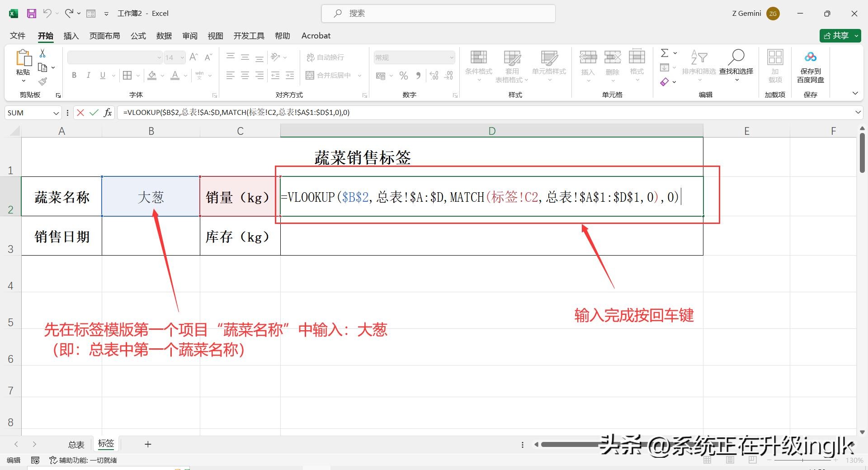Expand the formula bar chevron
This screenshot has height=470, width=868.
click(858, 112)
